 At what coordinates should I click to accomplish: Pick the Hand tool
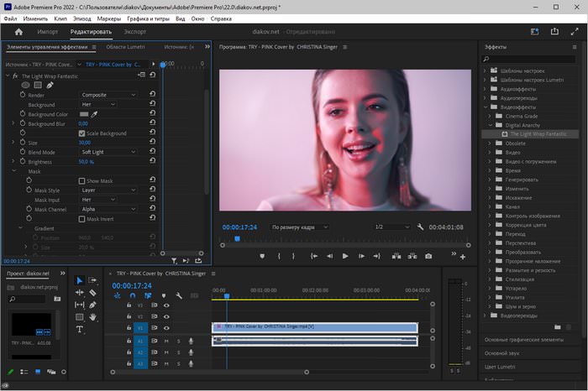[x=92, y=317]
